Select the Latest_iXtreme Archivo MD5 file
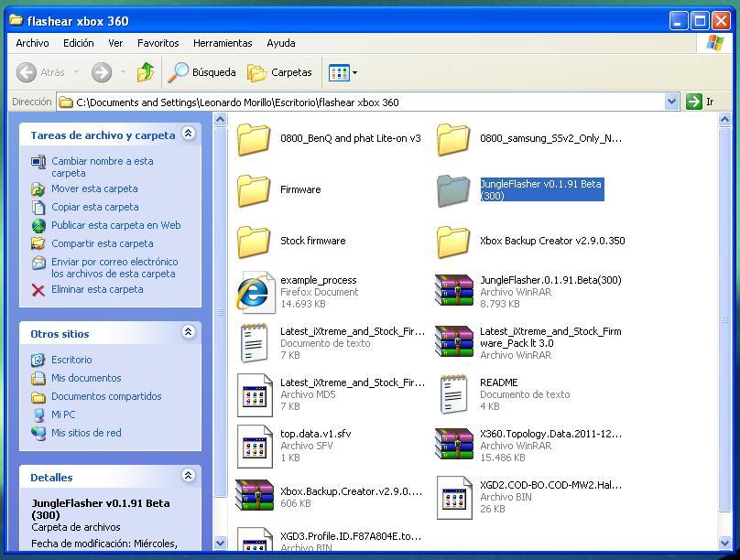 (x=331, y=394)
